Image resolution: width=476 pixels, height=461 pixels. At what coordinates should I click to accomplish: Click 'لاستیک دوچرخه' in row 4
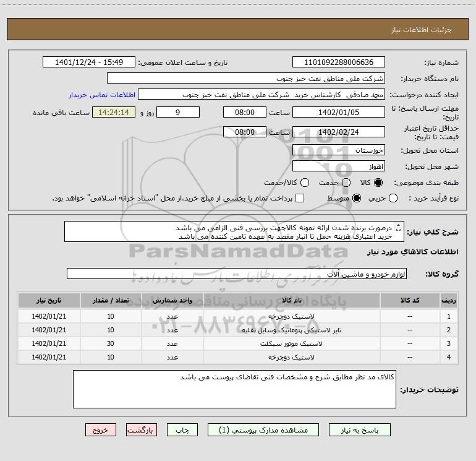(x=291, y=358)
